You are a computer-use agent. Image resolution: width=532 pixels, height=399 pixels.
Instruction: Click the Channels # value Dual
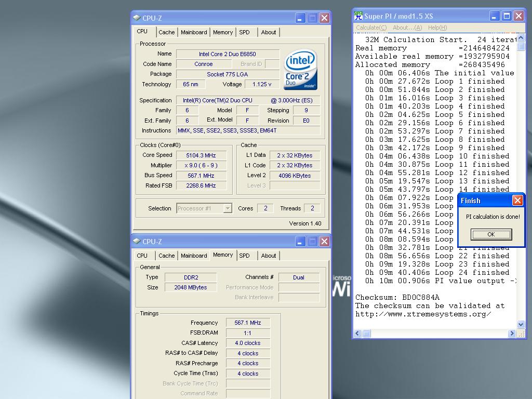pos(299,277)
